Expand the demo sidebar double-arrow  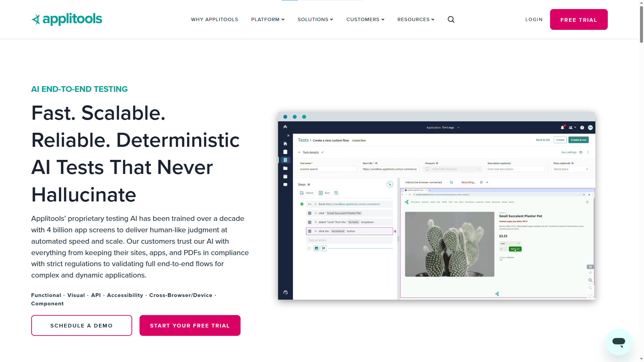[288, 135]
